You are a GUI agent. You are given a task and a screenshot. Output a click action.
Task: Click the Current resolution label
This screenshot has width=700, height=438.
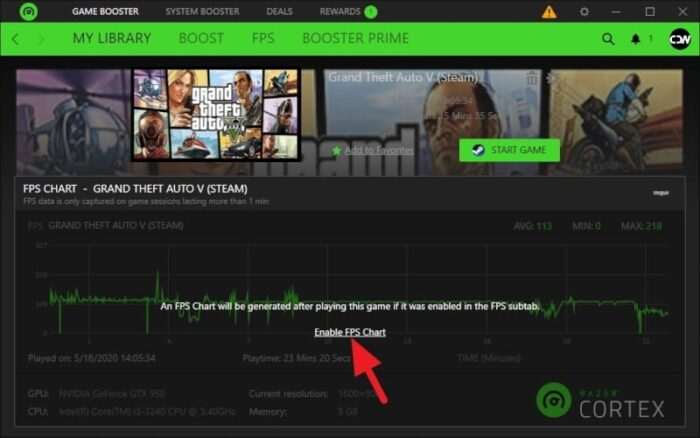click(x=288, y=394)
